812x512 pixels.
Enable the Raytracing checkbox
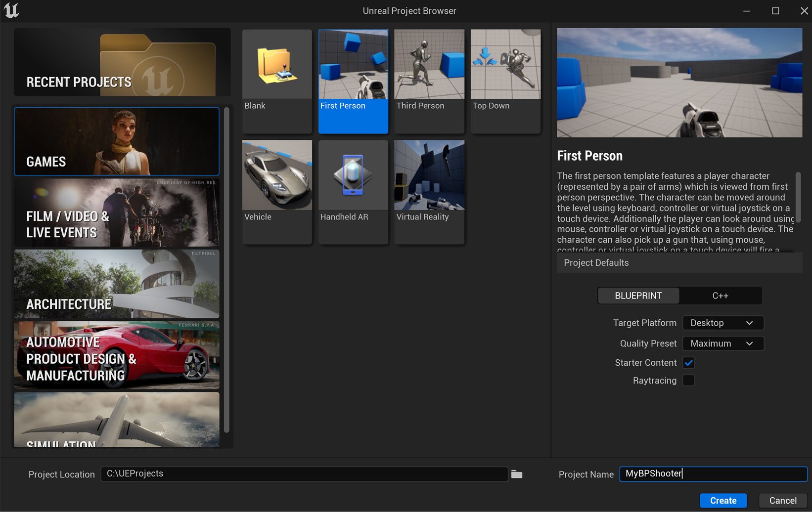pos(688,381)
